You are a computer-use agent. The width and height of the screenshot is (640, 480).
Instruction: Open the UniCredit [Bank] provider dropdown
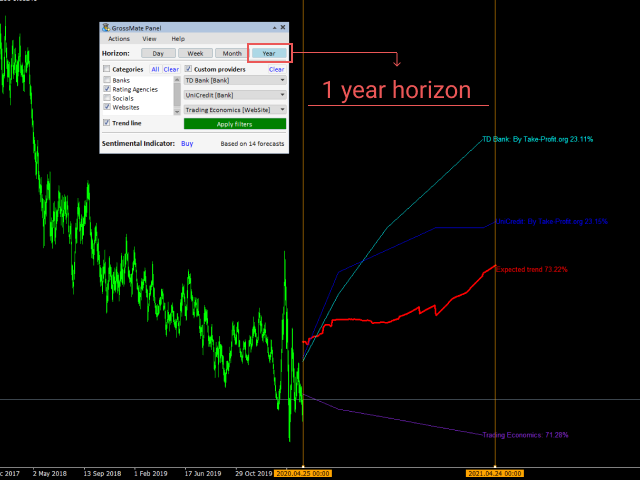[235, 95]
